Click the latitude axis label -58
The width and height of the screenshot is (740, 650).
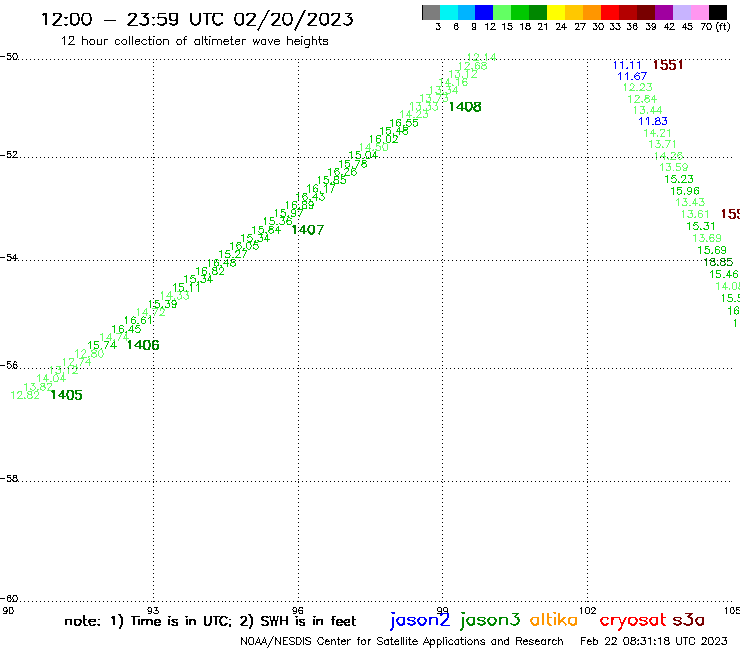pyautogui.click(x=9, y=479)
